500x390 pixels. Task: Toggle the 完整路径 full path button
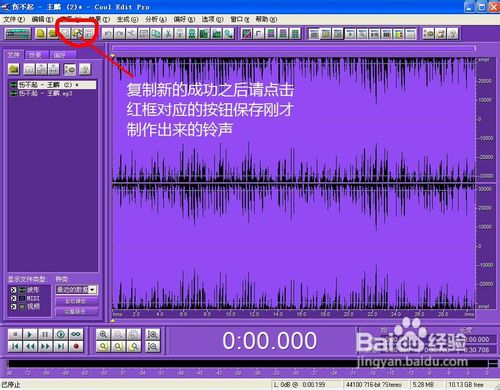point(76,312)
